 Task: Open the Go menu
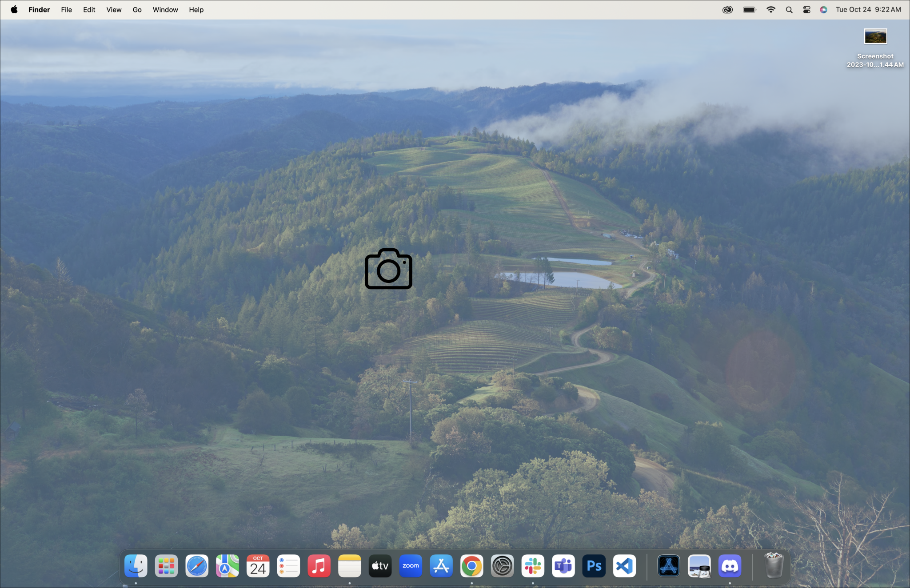[137, 9]
